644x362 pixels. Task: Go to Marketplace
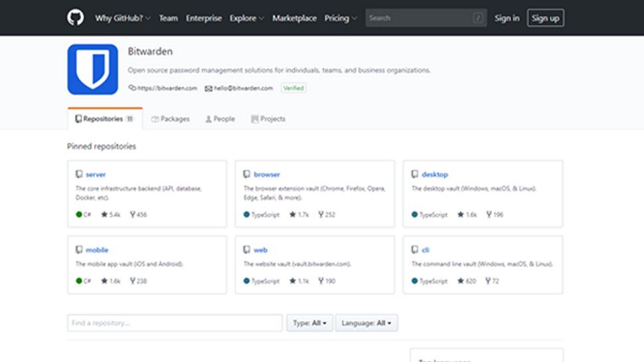(294, 18)
